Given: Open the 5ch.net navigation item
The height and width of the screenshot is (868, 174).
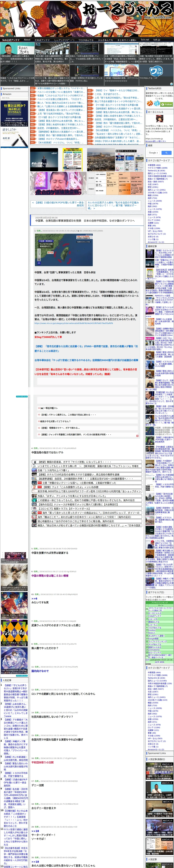Looking at the screenshot, I should pyautogui.click(x=145, y=40).
